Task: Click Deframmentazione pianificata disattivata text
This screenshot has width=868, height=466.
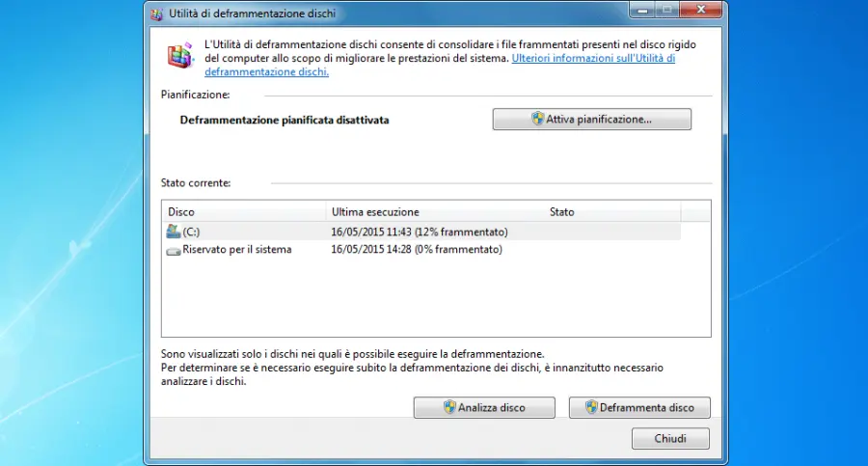Action: point(284,120)
